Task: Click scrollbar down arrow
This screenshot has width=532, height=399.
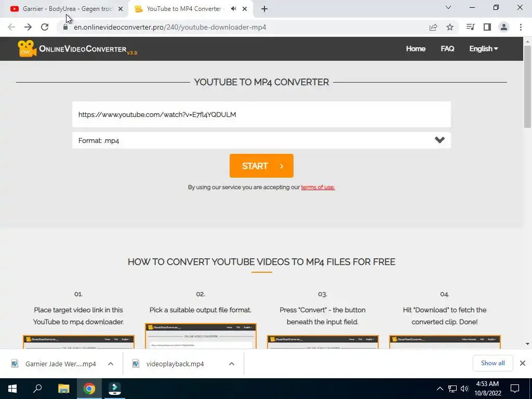Action: pos(527,344)
